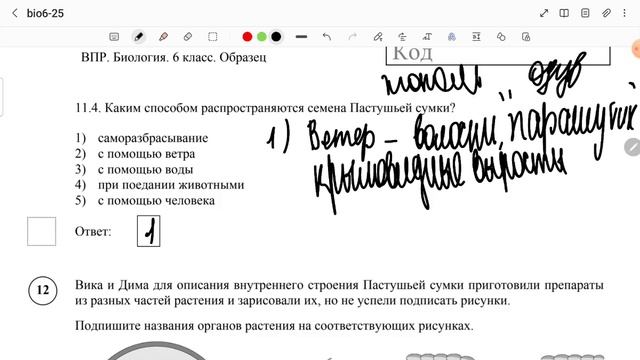Screen dimensions: 640x360
Task: Attach a file with the paperclip icon
Action: coord(606,13)
